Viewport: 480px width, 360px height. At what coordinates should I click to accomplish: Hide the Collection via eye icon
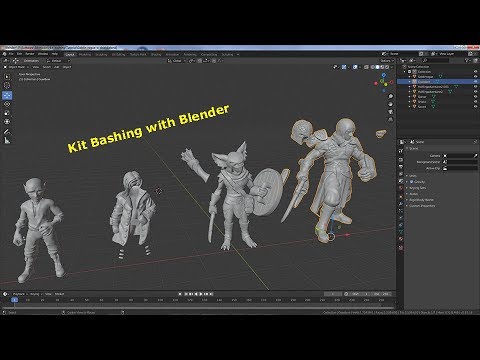click(x=475, y=72)
